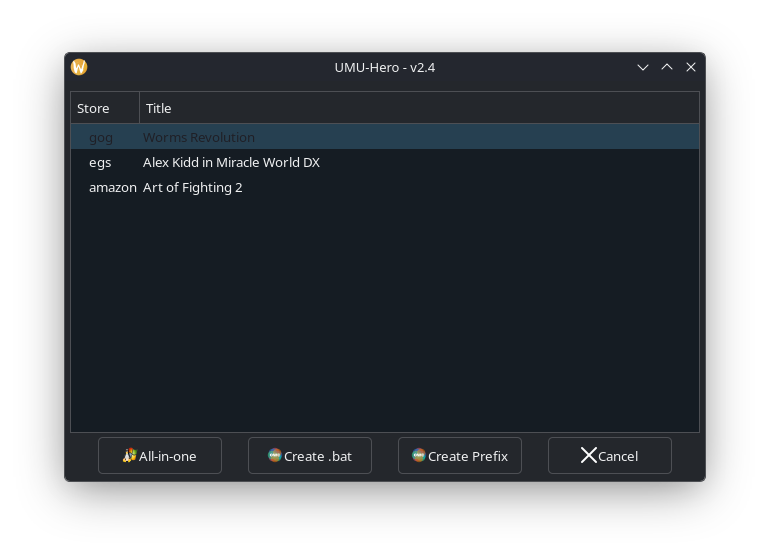Screen dimensions: 770x558
Task: Click the All-in-one button
Action: [x=160, y=456]
